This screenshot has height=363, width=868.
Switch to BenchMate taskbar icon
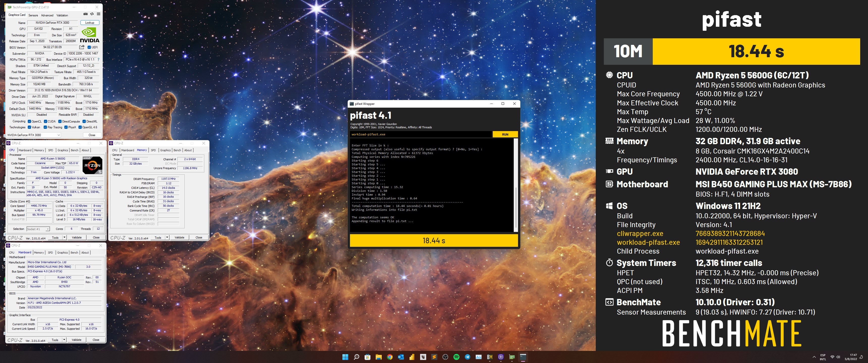[x=490, y=357]
